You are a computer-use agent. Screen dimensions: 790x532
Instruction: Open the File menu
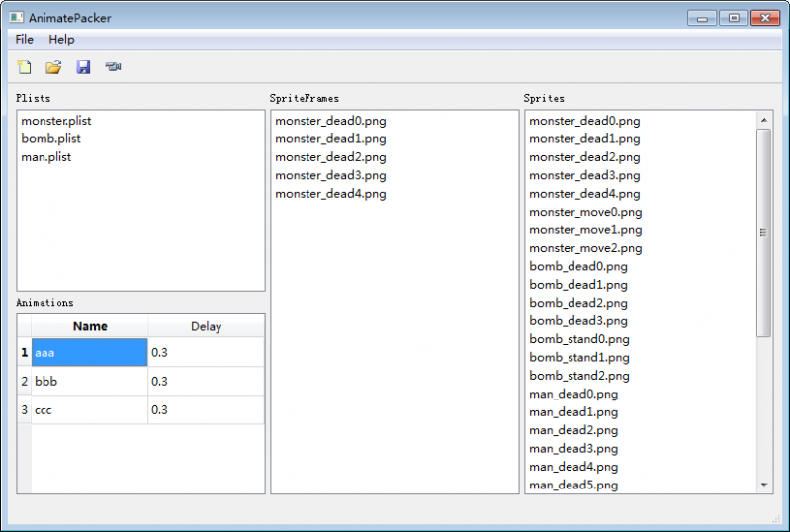pyautogui.click(x=24, y=40)
